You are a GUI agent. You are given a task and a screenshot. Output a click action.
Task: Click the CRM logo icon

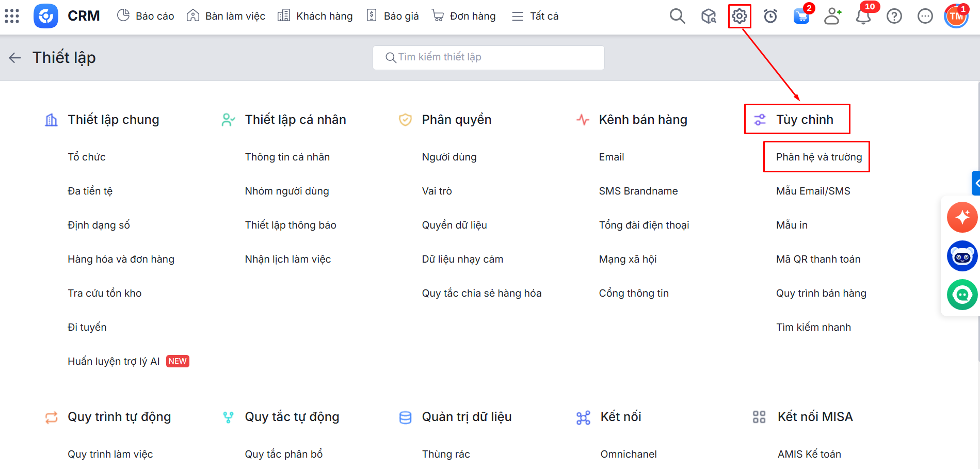pos(46,16)
